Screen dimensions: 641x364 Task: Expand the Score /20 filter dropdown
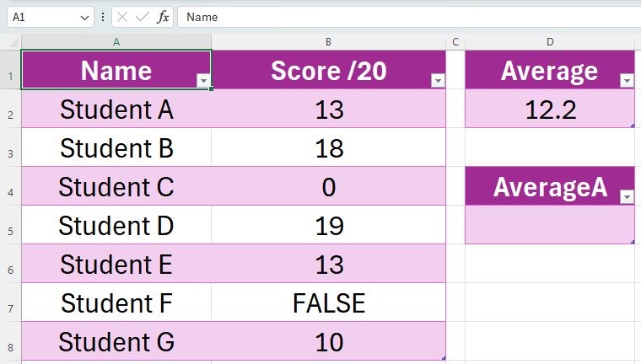[437, 80]
